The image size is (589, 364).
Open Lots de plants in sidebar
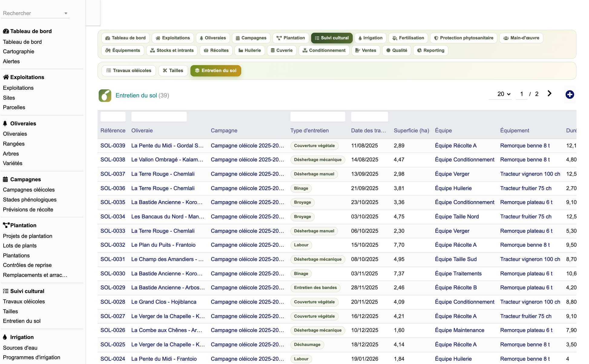click(x=20, y=246)
